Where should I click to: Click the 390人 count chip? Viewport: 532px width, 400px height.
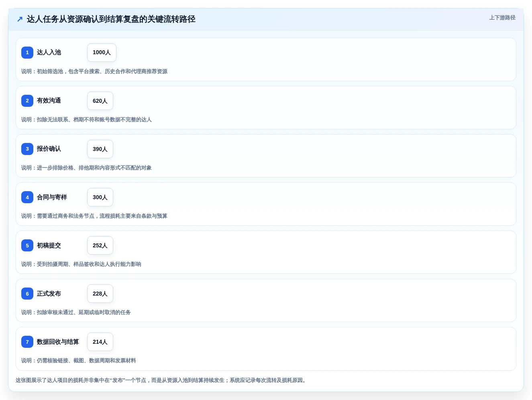click(100, 149)
